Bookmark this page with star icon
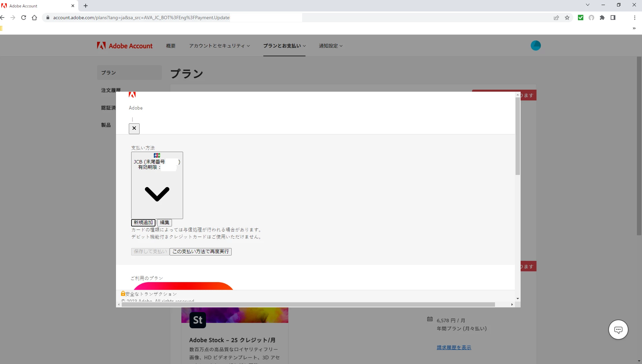This screenshot has height=364, width=642. [x=567, y=18]
